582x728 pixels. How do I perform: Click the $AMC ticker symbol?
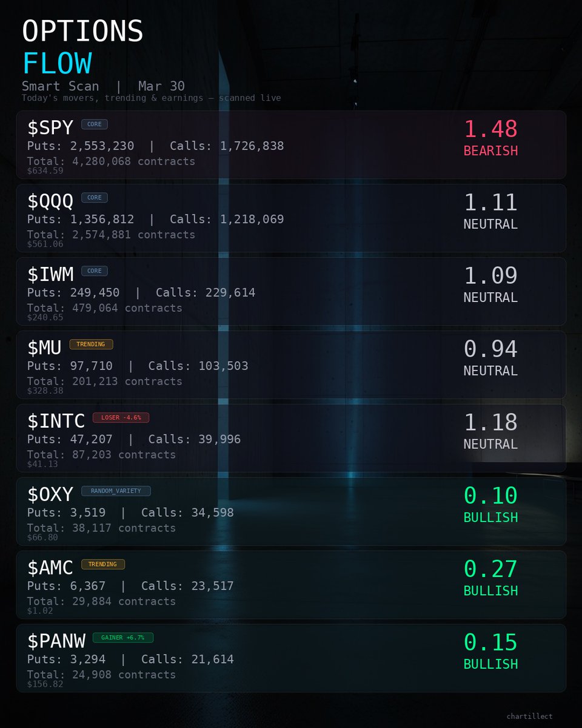tap(50, 568)
